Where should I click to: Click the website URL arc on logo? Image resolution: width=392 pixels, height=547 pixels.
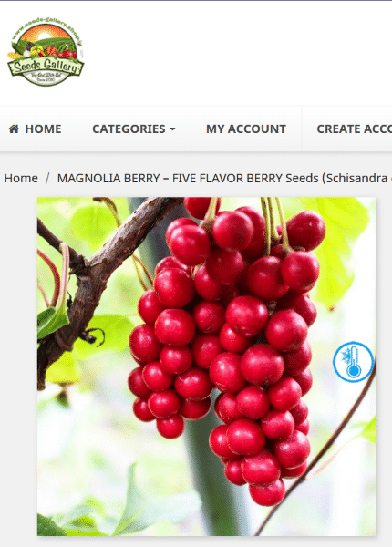46,25
